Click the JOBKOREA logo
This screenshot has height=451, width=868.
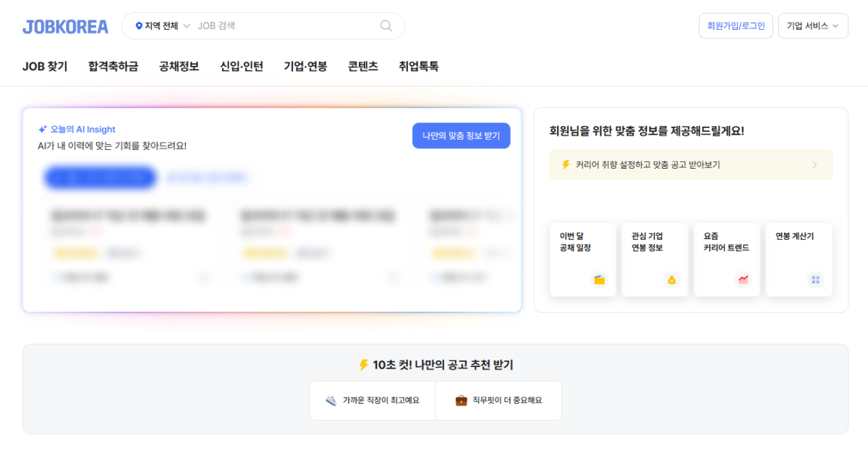click(x=64, y=25)
